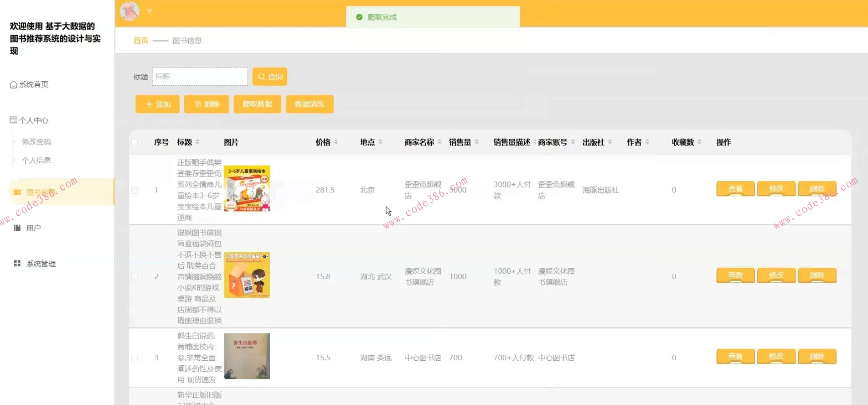868x405 pixels.
Task: Open the user avatar menu
Action: [x=129, y=11]
